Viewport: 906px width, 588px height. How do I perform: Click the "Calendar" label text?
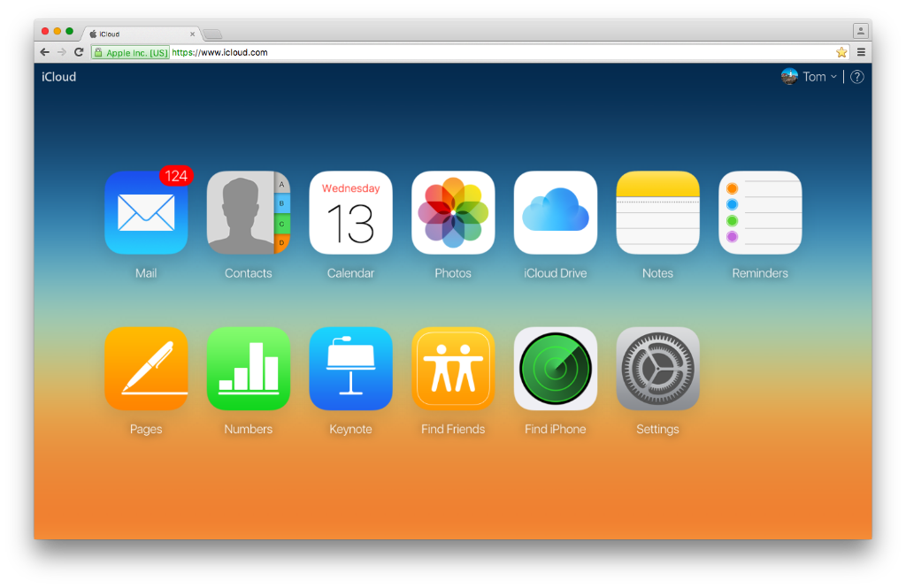tap(350, 273)
